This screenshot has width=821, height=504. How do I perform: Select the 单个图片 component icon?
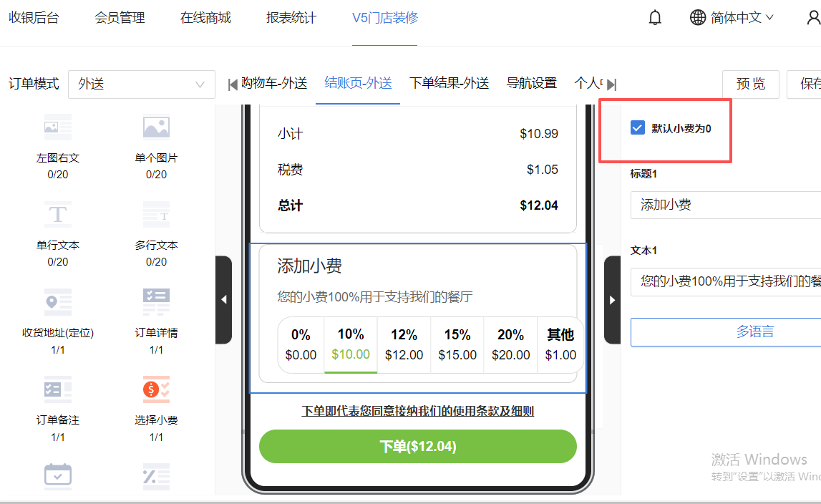[156, 127]
